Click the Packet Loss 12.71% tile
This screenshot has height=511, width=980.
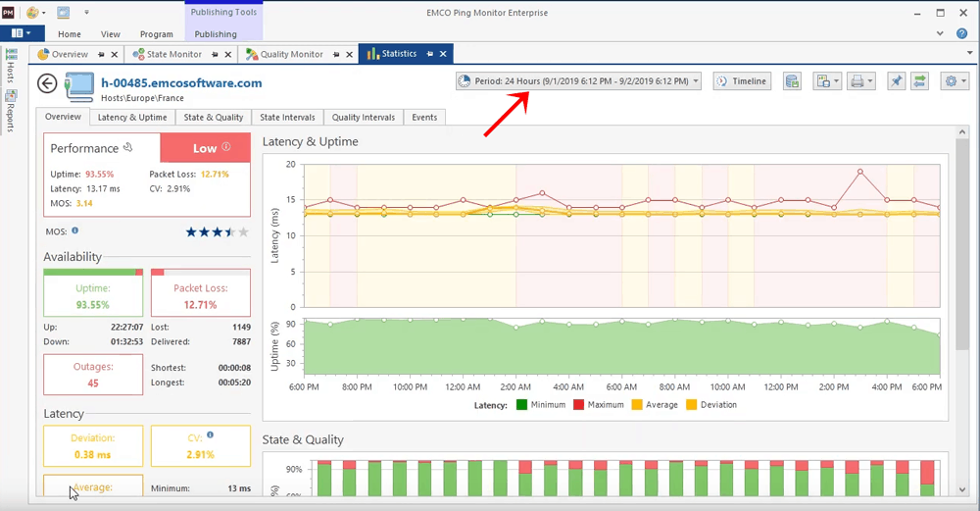coord(201,292)
